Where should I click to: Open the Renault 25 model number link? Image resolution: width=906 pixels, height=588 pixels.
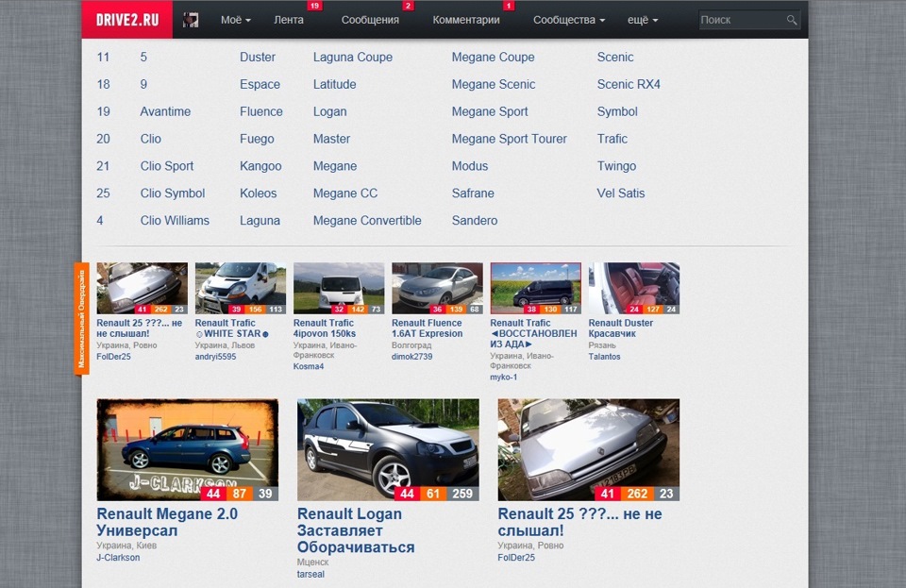(x=103, y=193)
